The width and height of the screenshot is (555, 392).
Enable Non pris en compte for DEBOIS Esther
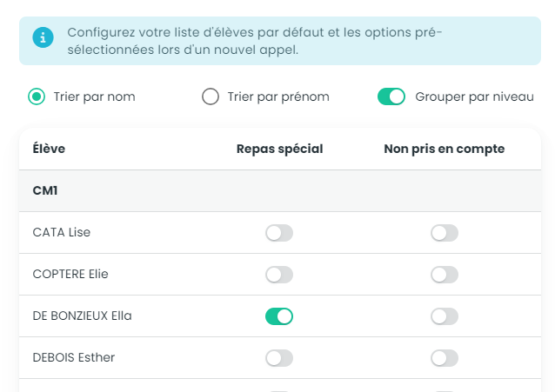coord(445,358)
